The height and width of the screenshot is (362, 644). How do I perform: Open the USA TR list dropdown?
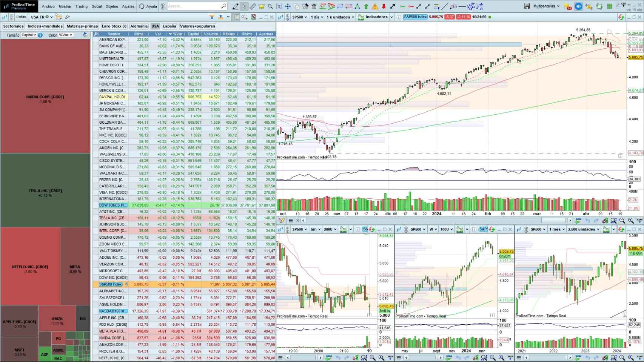pyautogui.click(x=42, y=17)
